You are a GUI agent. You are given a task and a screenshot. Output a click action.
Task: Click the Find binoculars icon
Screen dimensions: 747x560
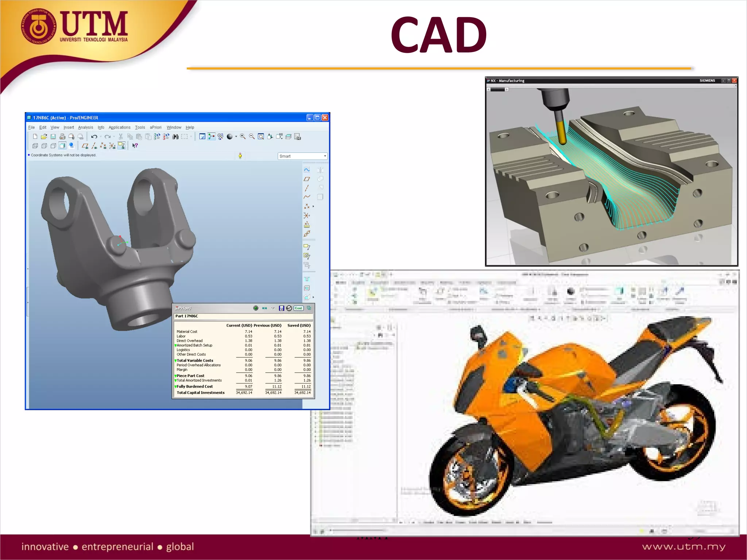[x=175, y=137]
